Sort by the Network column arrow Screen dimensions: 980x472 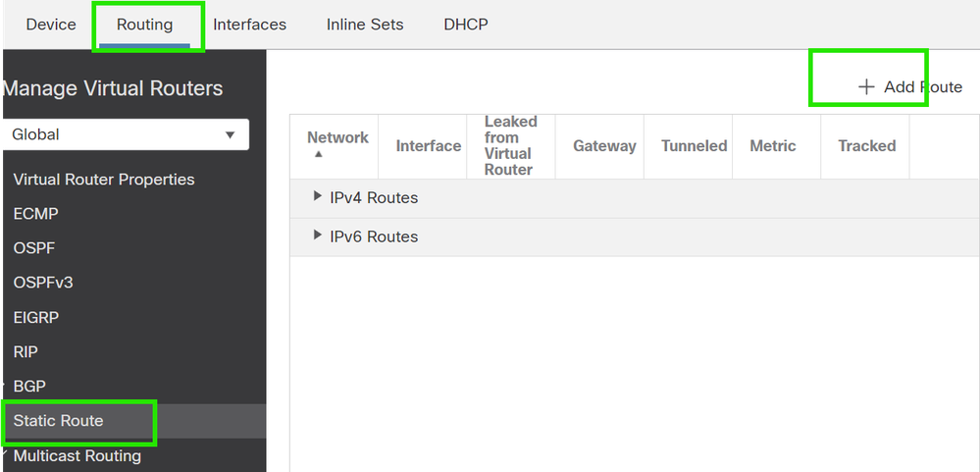[x=318, y=154]
